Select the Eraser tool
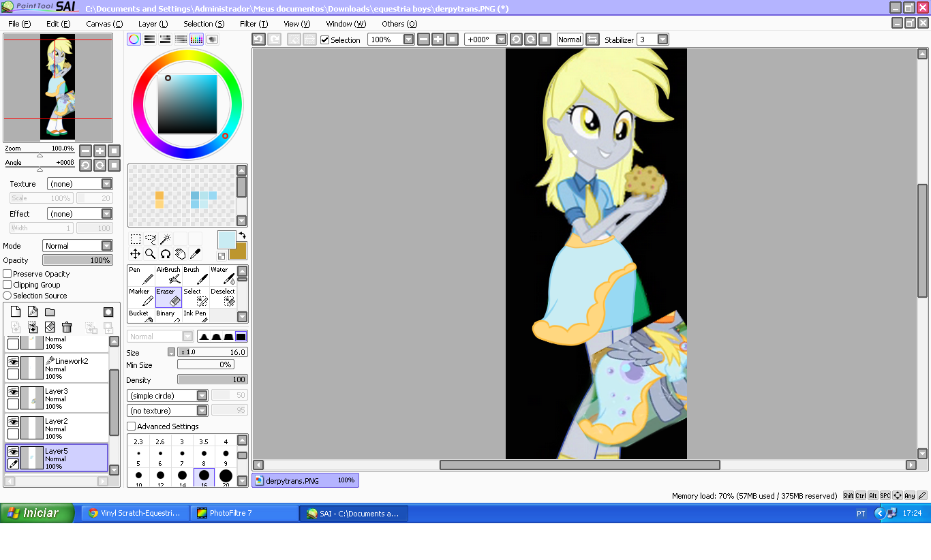Viewport: 931px width, 560px height. pos(168,297)
